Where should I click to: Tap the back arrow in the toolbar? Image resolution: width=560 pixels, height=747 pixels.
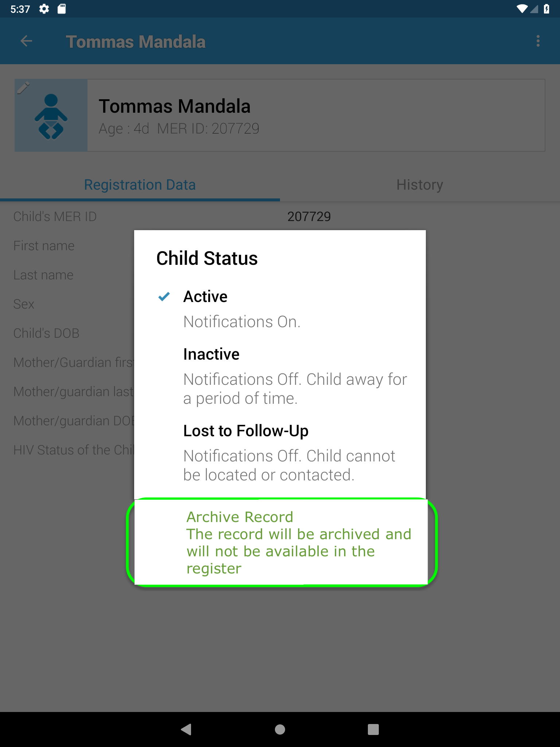tap(26, 41)
